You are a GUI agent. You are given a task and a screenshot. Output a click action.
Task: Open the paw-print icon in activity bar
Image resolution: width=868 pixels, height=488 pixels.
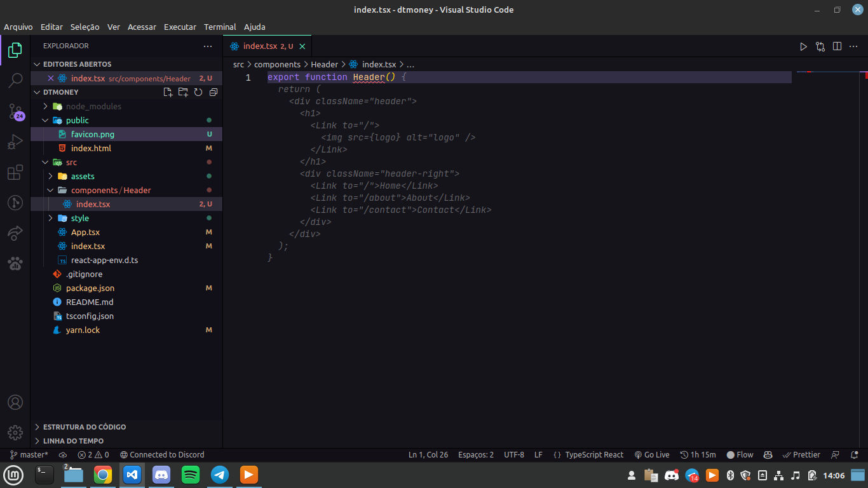point(15,263)
